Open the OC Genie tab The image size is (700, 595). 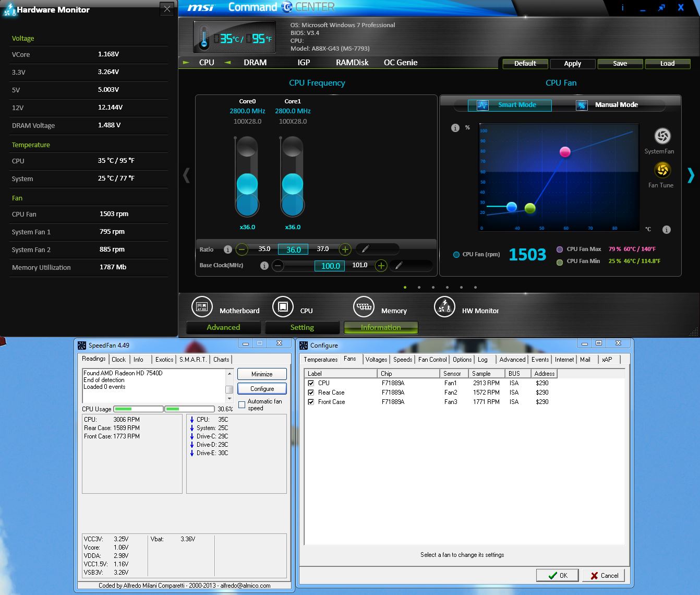401,63
